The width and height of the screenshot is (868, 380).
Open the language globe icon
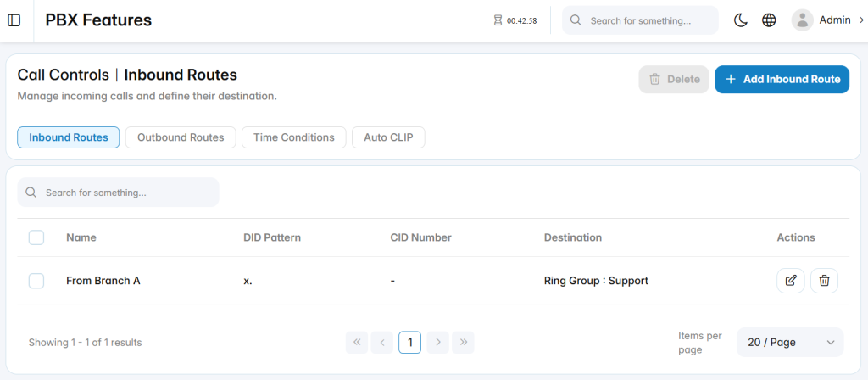pyautogui.click(x=769, y=20)
